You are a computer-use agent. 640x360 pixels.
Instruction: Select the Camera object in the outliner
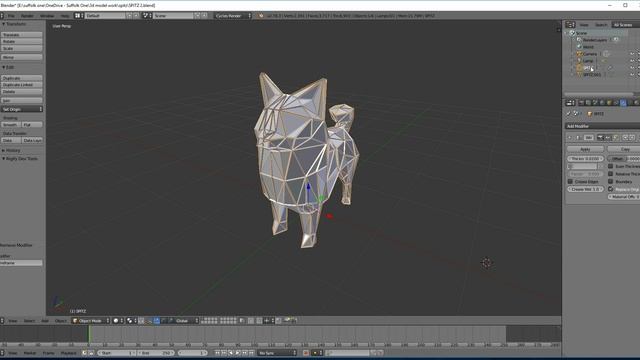pyautogui.click(x=590, y=54)
